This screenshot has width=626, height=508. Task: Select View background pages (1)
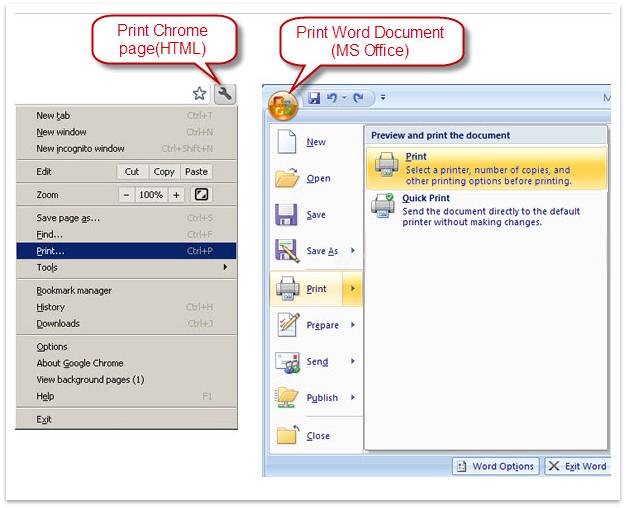[126, 380]
